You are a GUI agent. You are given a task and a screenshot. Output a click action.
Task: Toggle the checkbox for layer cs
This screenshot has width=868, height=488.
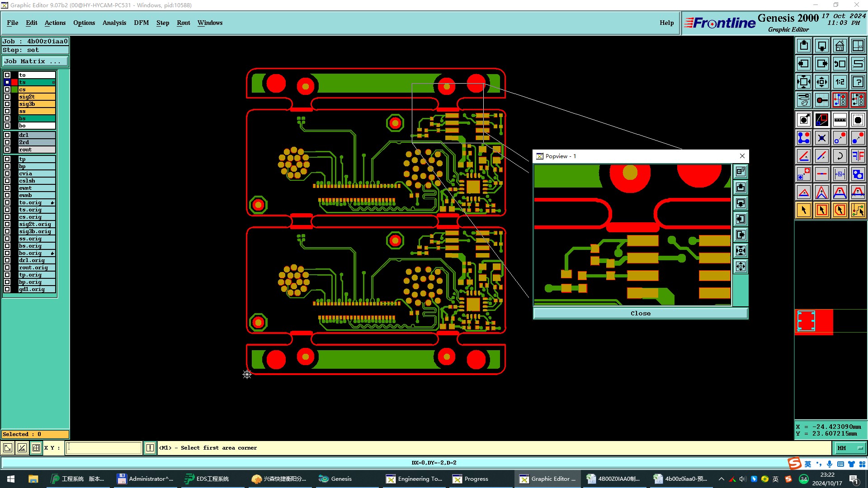(7, 89)
